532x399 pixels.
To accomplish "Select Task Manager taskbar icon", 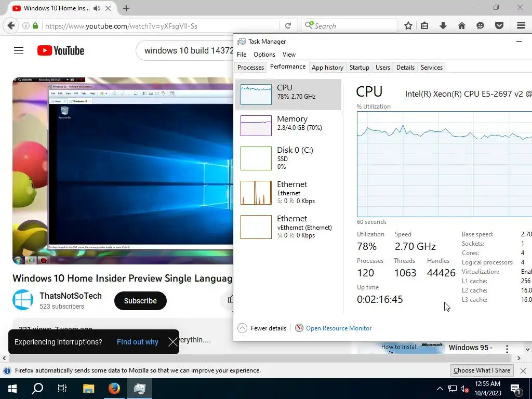I will coord(139,389).
